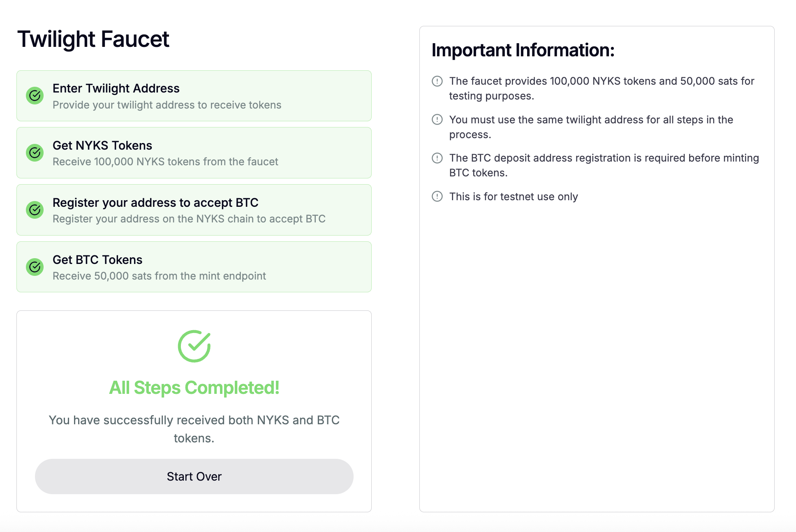
Task: Click the Start Over button
Action: pyautogui.click(x=194, y=476)
